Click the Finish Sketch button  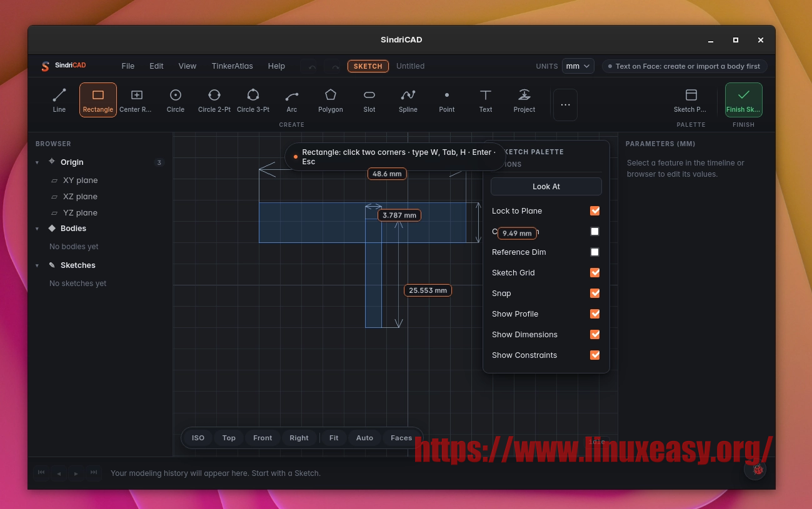coord(743,100)
